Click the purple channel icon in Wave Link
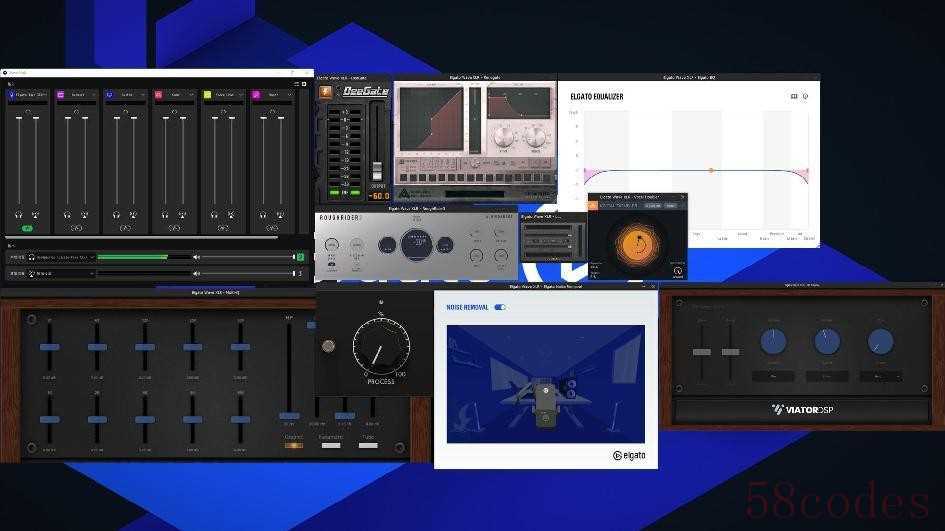This screenshot has height=531, width=945. tap(60, 95)
